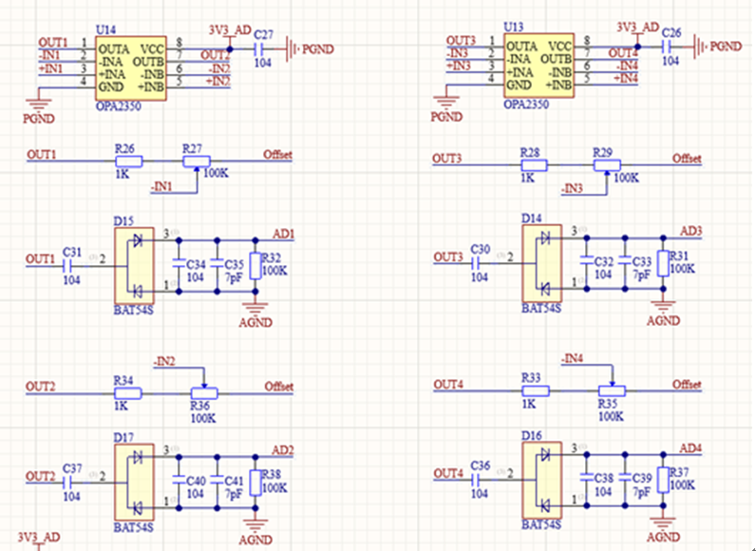This screenshot has height=551, width=756.
Task: Click the -IN1 label on R27 wiper
Action: 161,186
